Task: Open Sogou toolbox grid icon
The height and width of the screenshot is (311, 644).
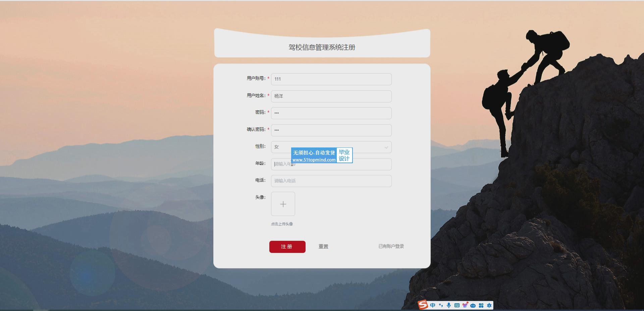Action: point(481,305)
